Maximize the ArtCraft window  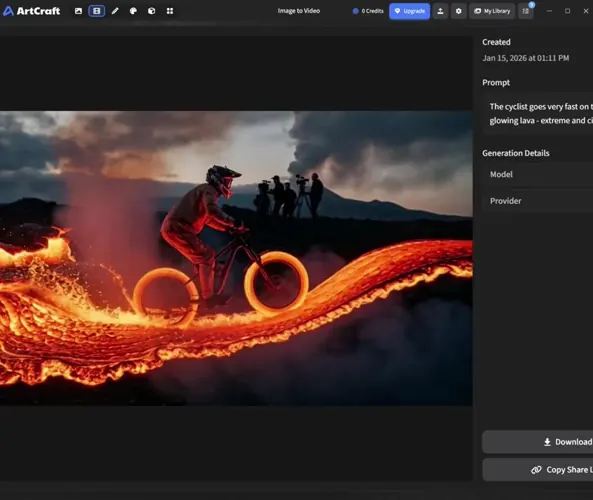pos(567,11)
